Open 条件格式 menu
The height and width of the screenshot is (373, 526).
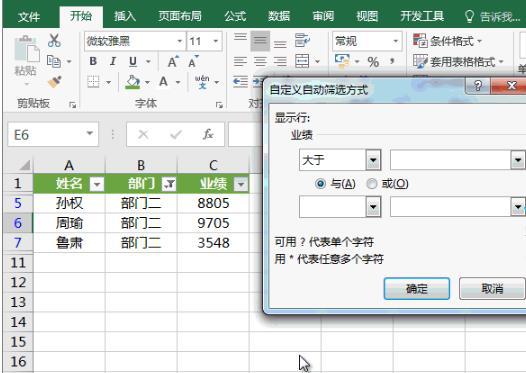[448, 41]
